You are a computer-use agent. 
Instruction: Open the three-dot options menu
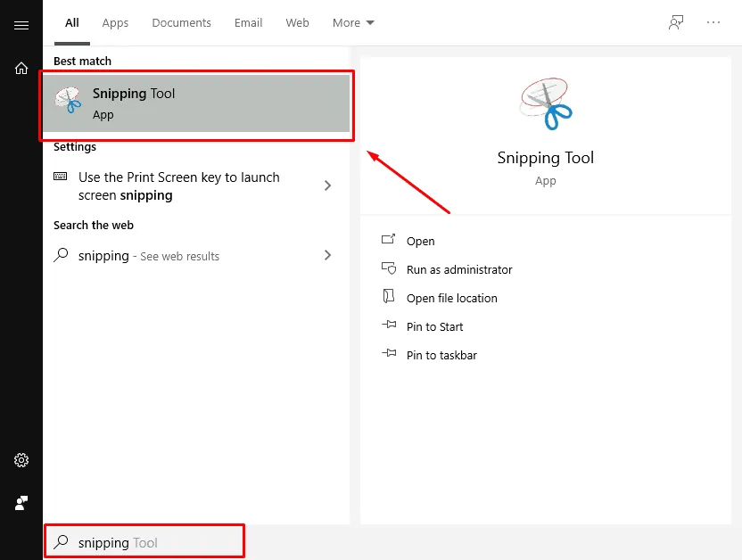(713, 22)
